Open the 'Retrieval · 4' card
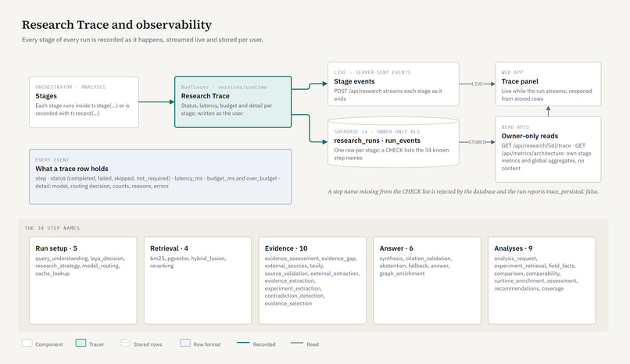The image size is (630, 364). pyautogui.click(x=198, y=280)
